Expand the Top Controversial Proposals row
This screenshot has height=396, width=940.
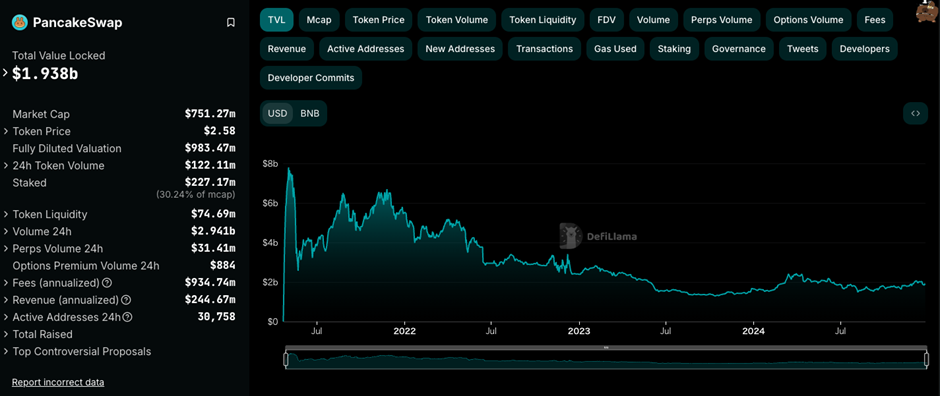5,352
